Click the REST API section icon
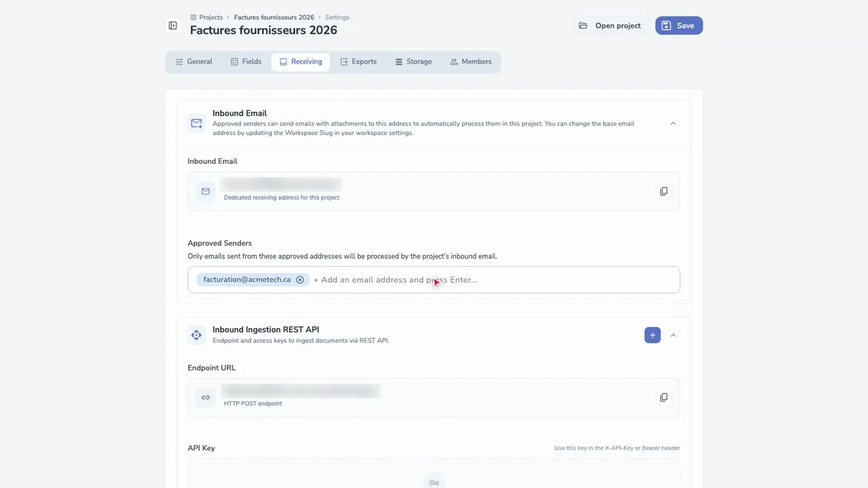This screenshot has height=488, width=868. [197, 335]
